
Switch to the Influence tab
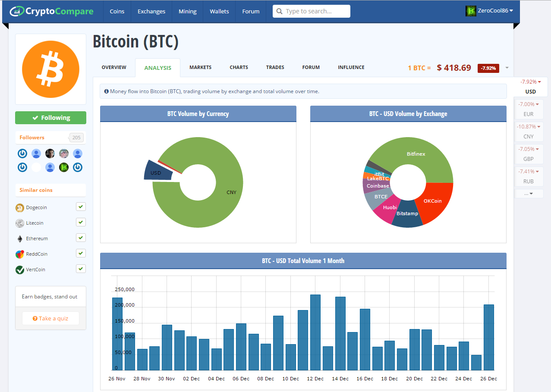[x=351, y=68]
